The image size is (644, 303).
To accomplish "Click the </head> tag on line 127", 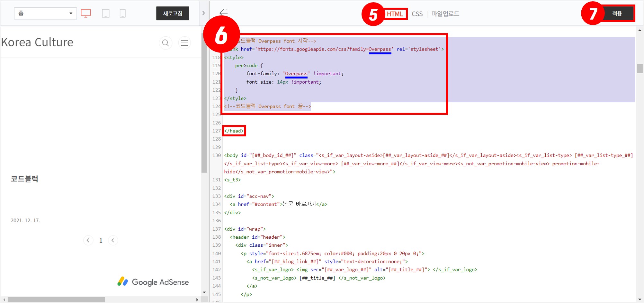I will pos(234,131).
